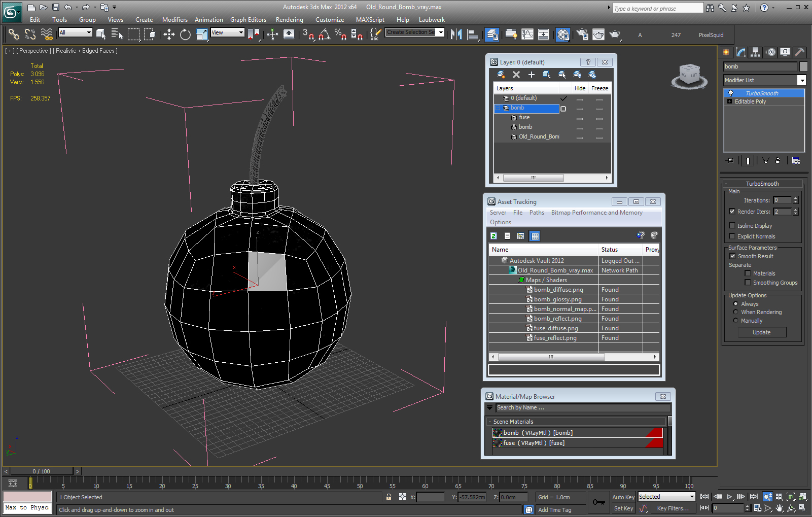Open the Rendering menu
This screenshot has height=517, width=812.
(x=290, y=20)
